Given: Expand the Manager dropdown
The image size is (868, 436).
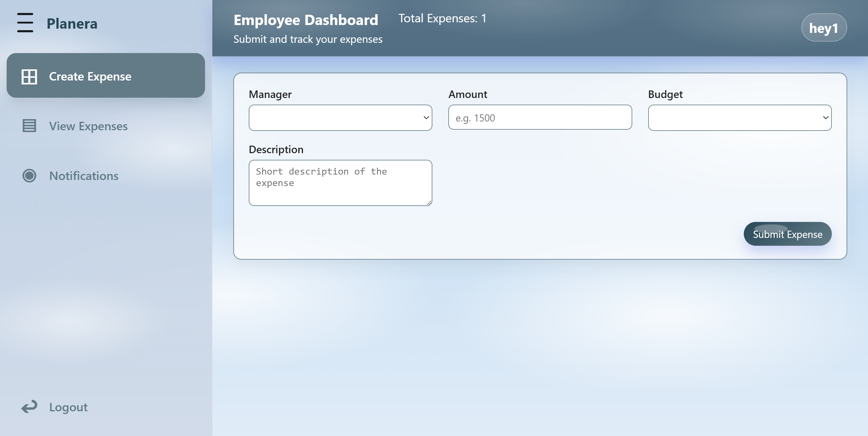Looking at the screenshot, I should 340,118.
